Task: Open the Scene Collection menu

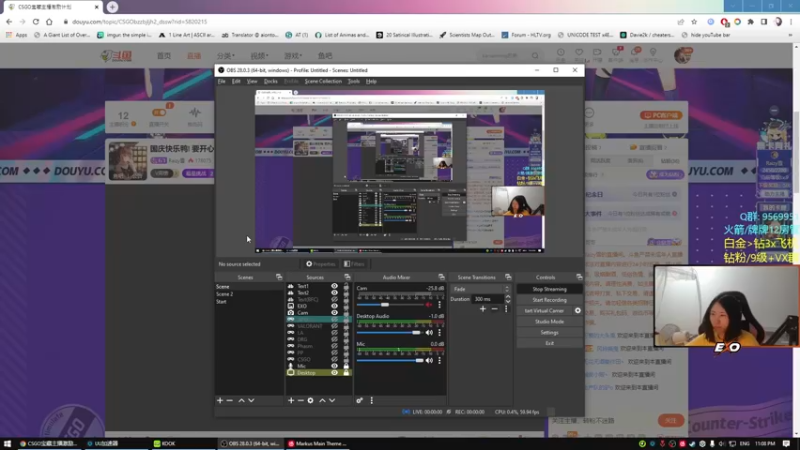Action: tap(323, 81)
